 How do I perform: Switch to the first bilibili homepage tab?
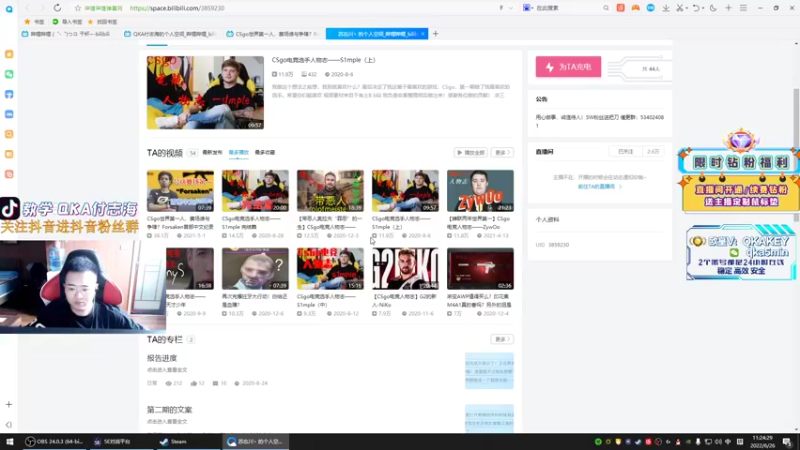coord(68,34)
